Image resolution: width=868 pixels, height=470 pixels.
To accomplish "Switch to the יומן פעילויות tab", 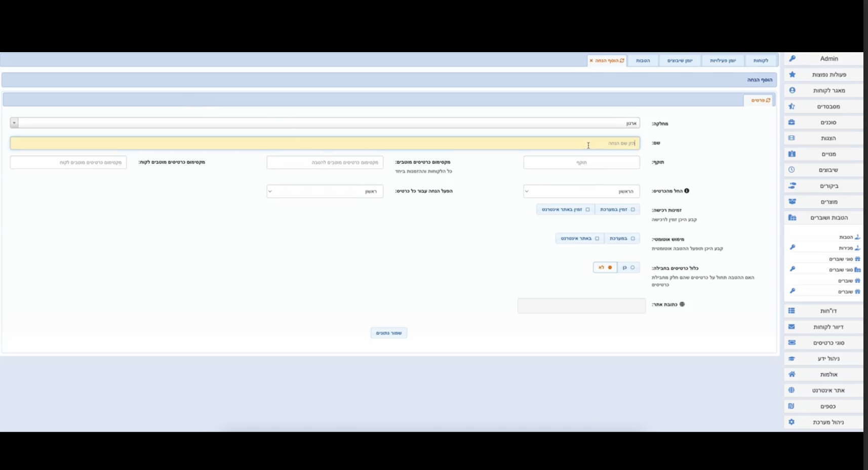I will [723, 61].
